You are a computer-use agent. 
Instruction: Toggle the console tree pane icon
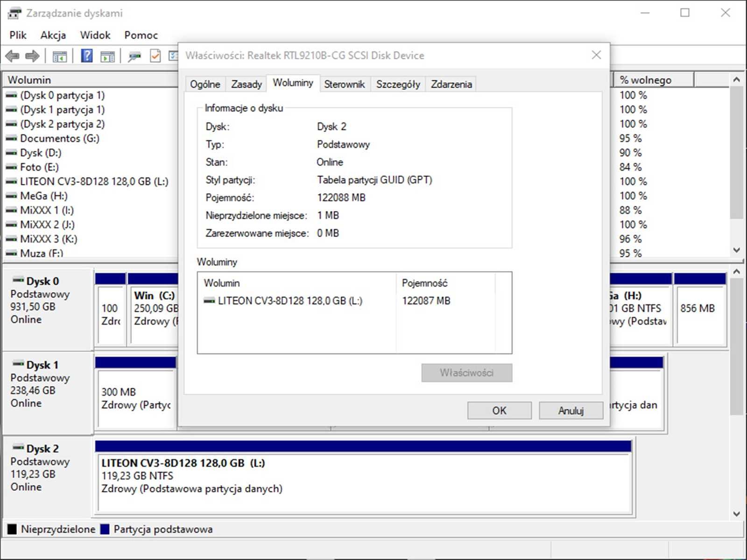pos(59,56)
